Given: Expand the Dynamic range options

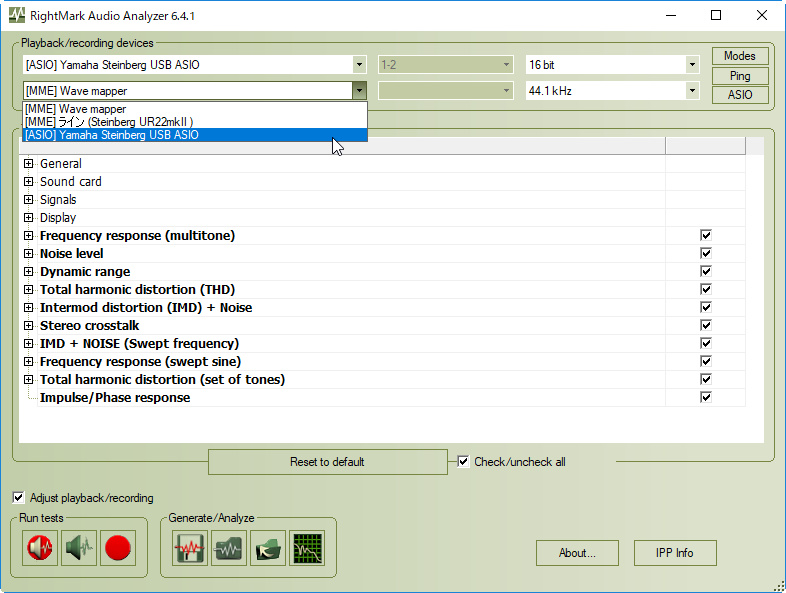Looking at the screenshot, I should (29, 272).
